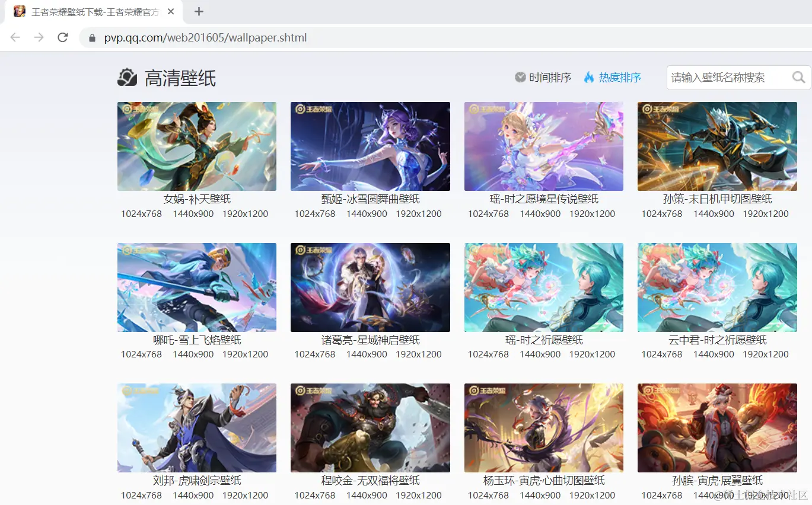Click the 刘邦-虎啸剑宗壁纸 title

(x=197, y=481)
